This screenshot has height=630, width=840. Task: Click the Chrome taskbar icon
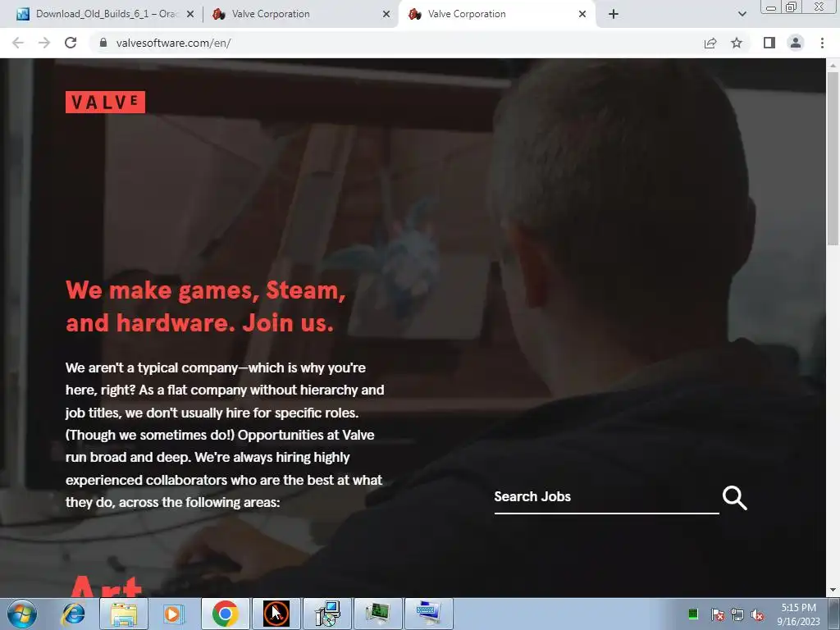225,614
